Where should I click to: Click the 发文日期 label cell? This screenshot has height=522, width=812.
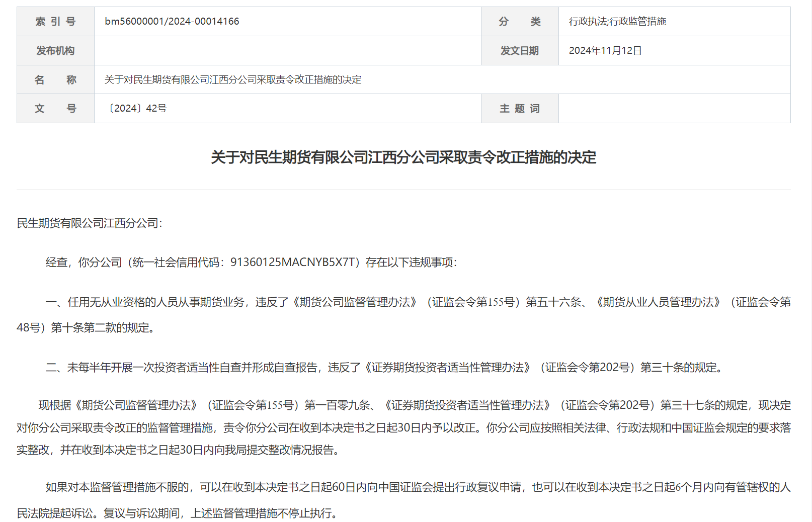tap(520, 50)
